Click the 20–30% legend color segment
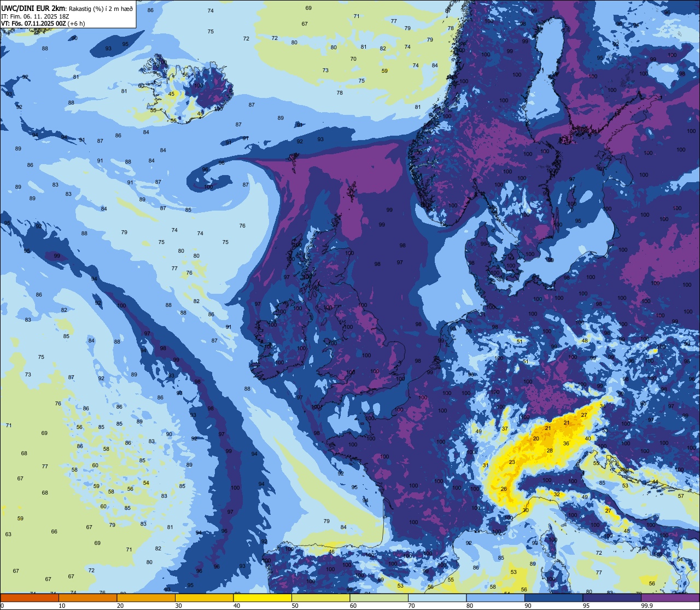Image resolution: width=700 pixels, height=610 pixels. coord(146,597)
